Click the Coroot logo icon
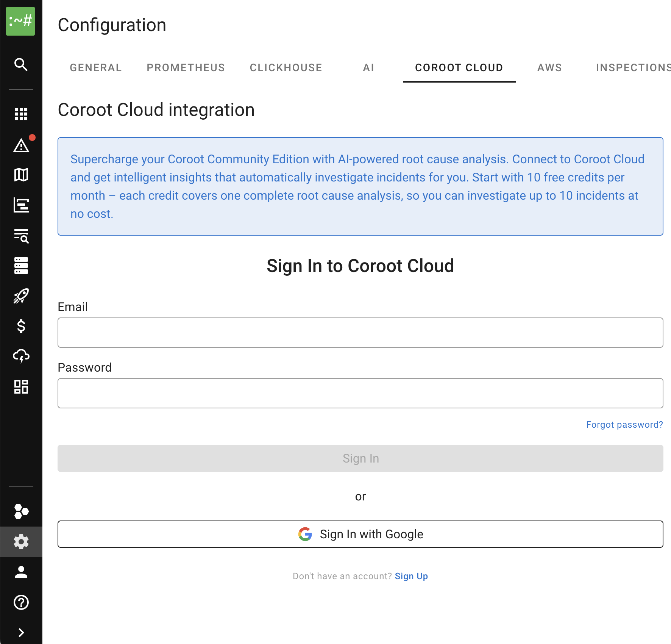Image resolution: width=671 pixels, height=644 pixels. click(20, 21)
